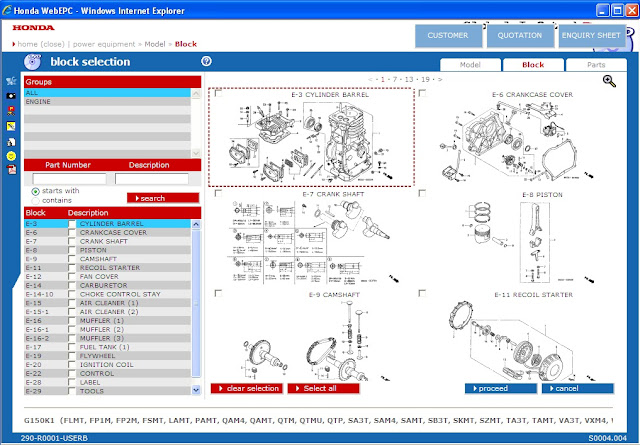Image resolution: width=640 pixels, height=445 pixels.
Task: Select the MUFFLER (2) block row
Action: coord(107,329)
